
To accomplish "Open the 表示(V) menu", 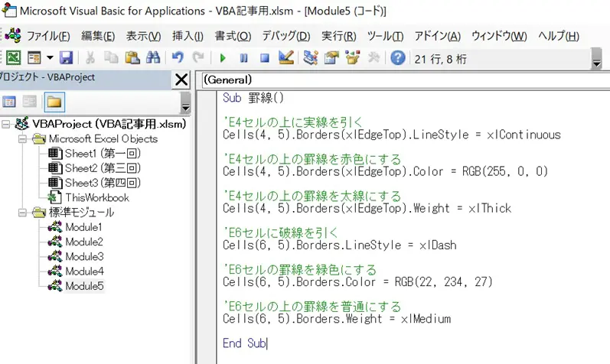I will (143, 36).
